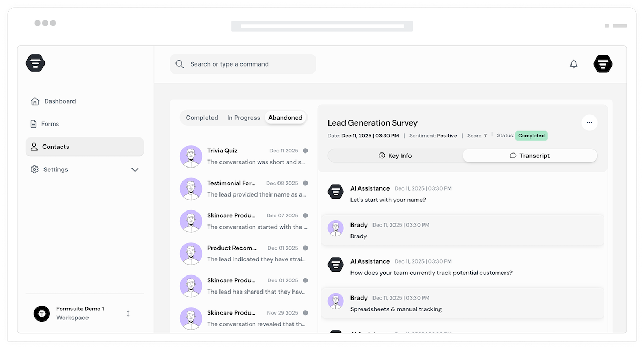
Task: Click the search magnifier icon
Action: [x=180, y=64]
